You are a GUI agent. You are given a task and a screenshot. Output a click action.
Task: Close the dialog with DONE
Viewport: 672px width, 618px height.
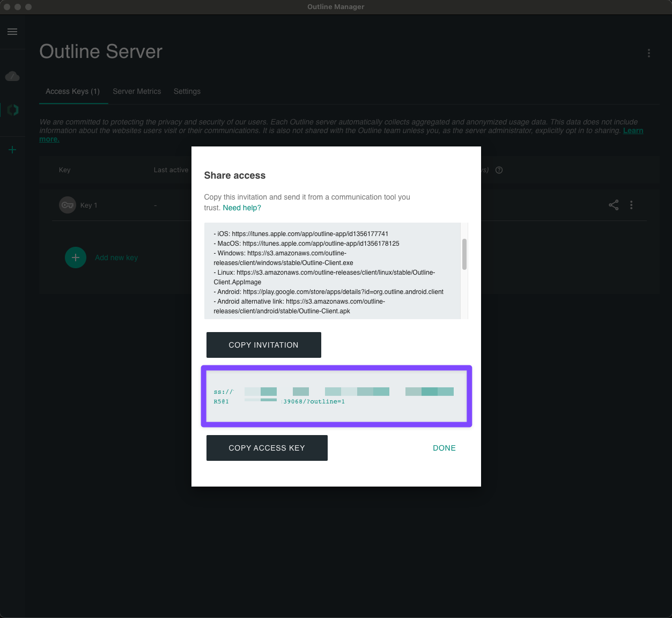coord(444,448)
